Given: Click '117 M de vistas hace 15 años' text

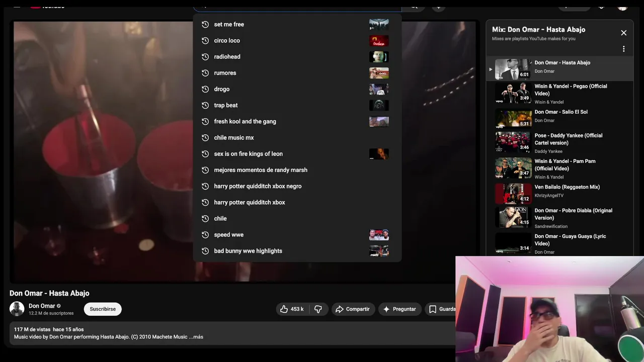Looking at the screenshot, I should [49, 329].
